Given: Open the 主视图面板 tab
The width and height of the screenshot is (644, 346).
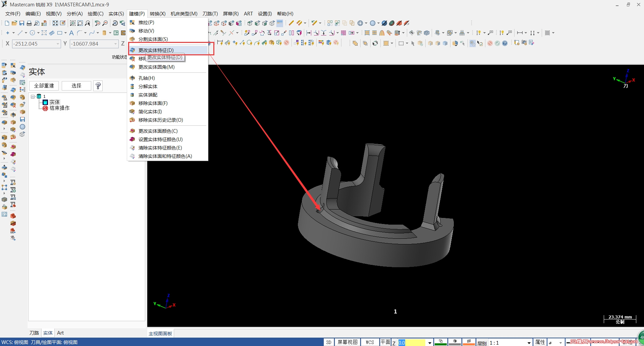Looking at the screenshot, I should [x=160, y=334].
